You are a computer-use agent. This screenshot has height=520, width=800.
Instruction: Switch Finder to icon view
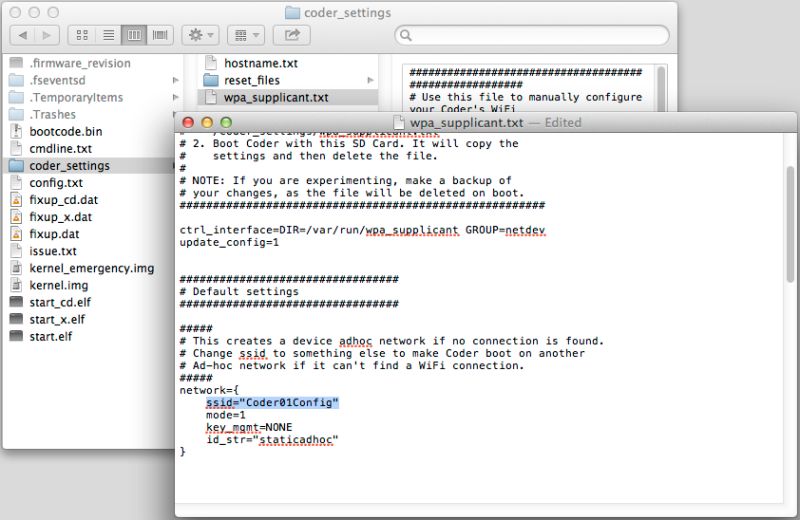pyautogui.click(x=82, y=35)
